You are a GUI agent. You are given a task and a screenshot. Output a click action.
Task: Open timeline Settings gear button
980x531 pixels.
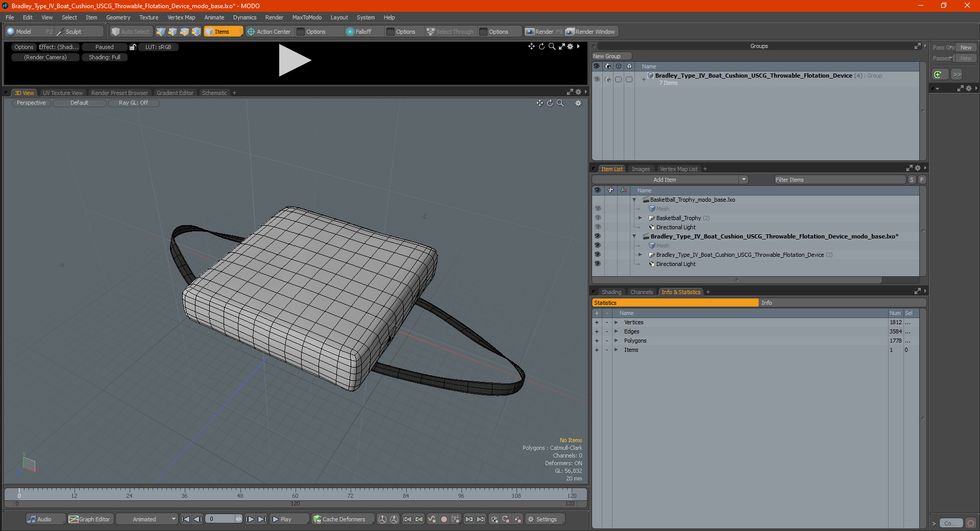(x=545, y=519)
